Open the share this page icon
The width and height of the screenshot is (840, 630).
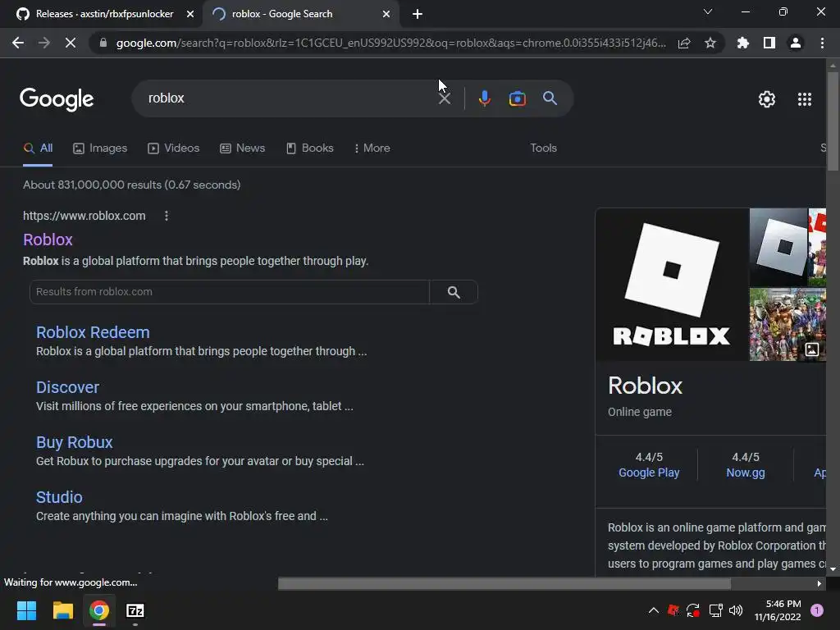point(684,43)
